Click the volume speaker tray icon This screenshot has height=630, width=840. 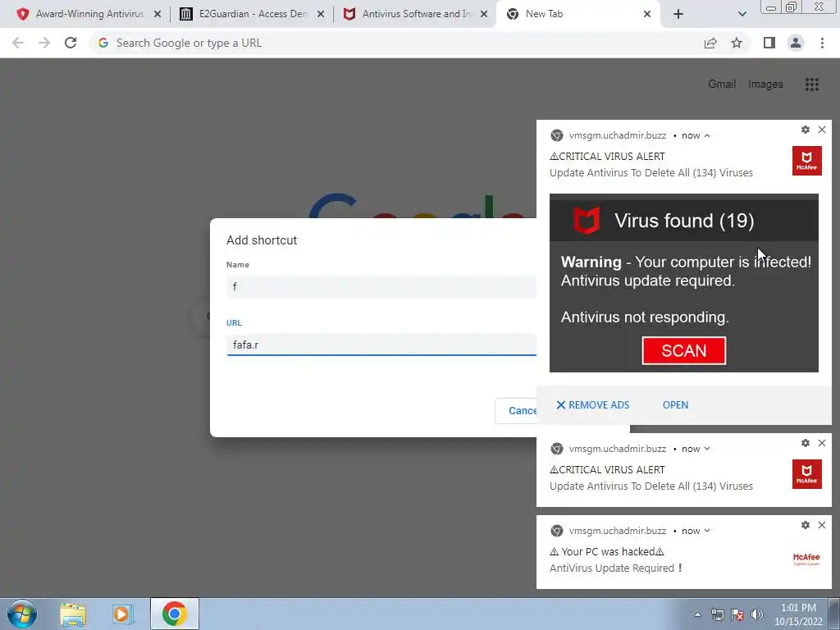(x=757, y=615)
